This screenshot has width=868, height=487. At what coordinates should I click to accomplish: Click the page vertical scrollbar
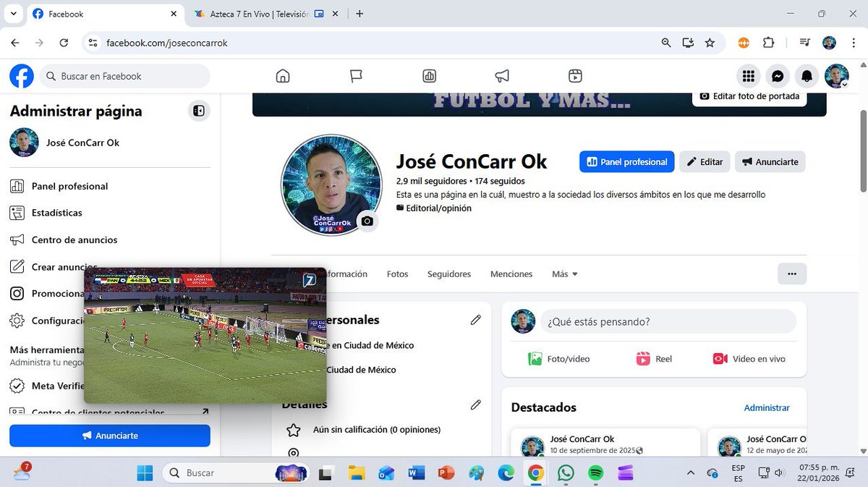tap(863, 152)
